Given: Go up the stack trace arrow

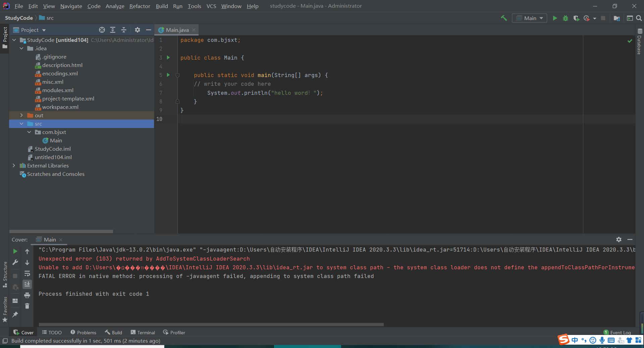Looking at the screenshot, I should (27, 251).
